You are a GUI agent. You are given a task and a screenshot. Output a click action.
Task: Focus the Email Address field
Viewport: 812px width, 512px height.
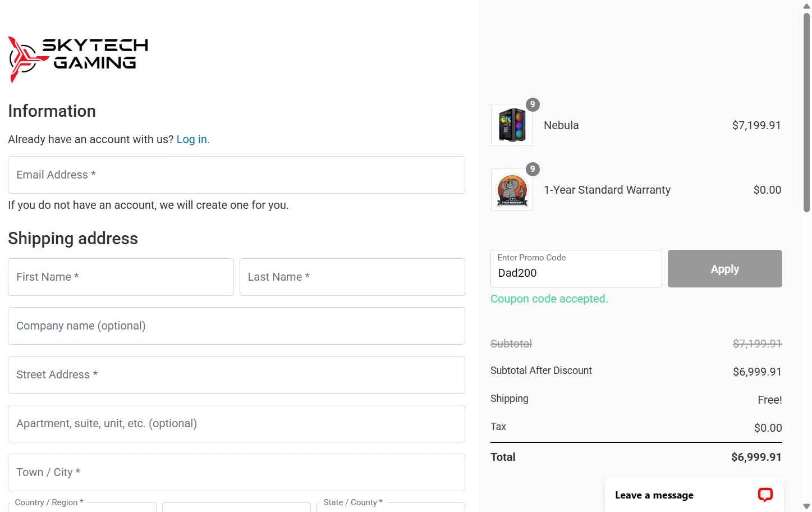[236, 175]
